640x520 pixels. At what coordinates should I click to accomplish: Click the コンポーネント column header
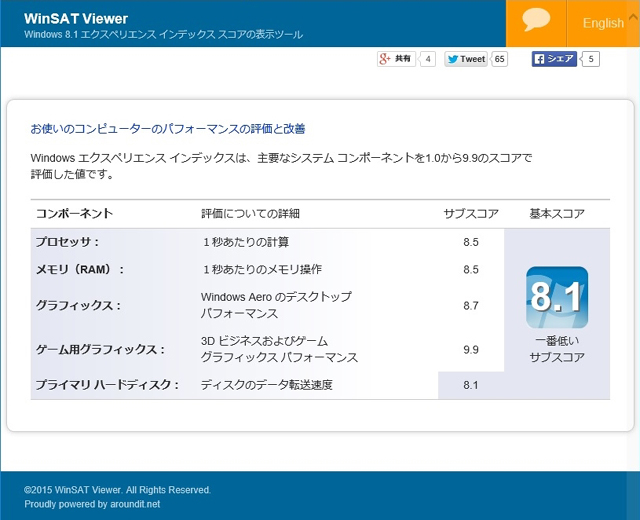click(74, 213)
